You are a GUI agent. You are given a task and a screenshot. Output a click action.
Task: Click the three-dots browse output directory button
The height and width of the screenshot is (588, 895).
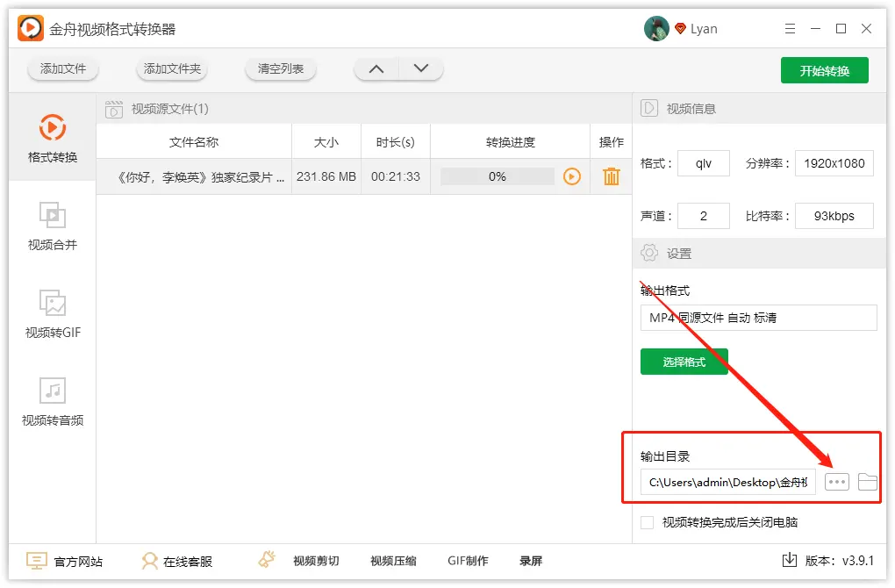[x=837, y=481]
